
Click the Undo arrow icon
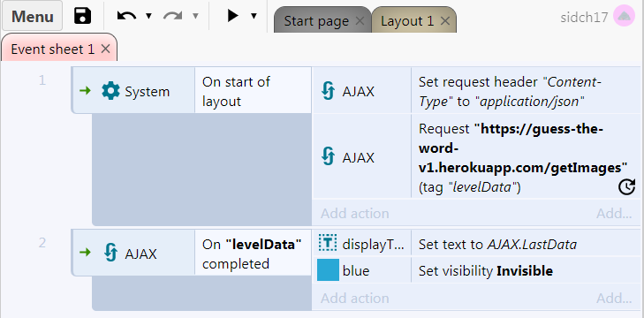(126, 16)
